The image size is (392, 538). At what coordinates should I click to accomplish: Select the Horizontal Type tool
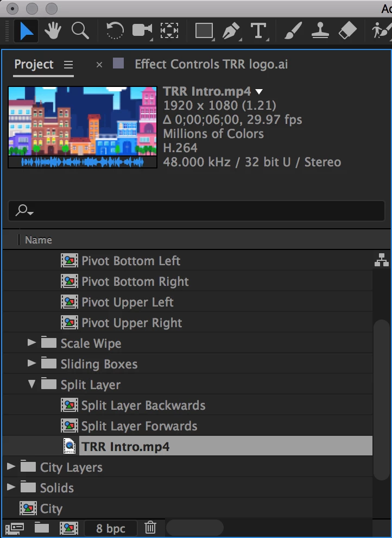click(x=259, y=31)
